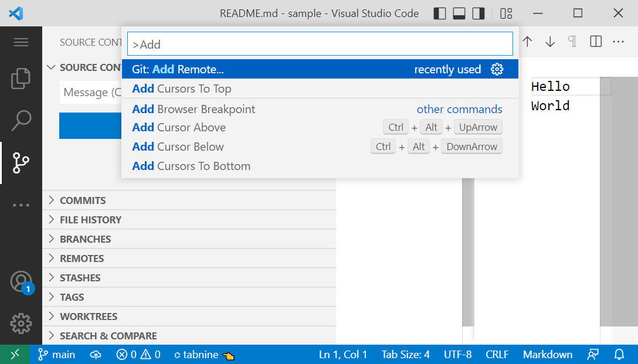Expand the SEARCH & COMPARE section

point(109,335)
